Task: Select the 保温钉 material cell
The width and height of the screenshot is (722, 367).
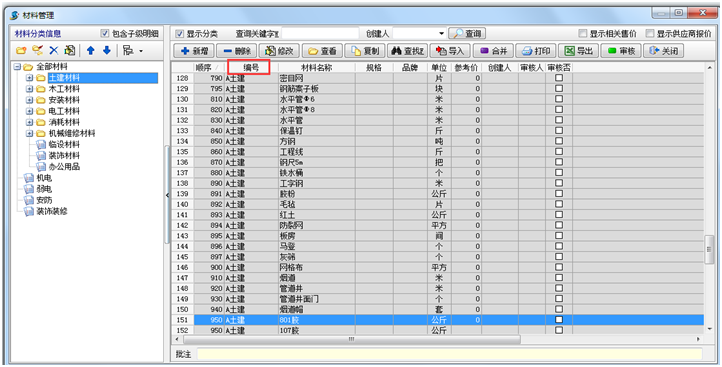Action: [316, 131]
